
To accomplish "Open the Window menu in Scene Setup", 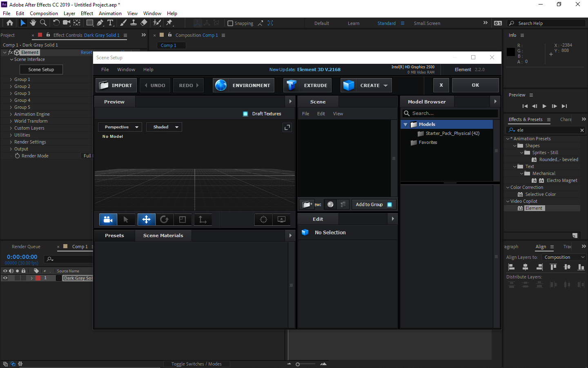I will (x=126, y=70).
